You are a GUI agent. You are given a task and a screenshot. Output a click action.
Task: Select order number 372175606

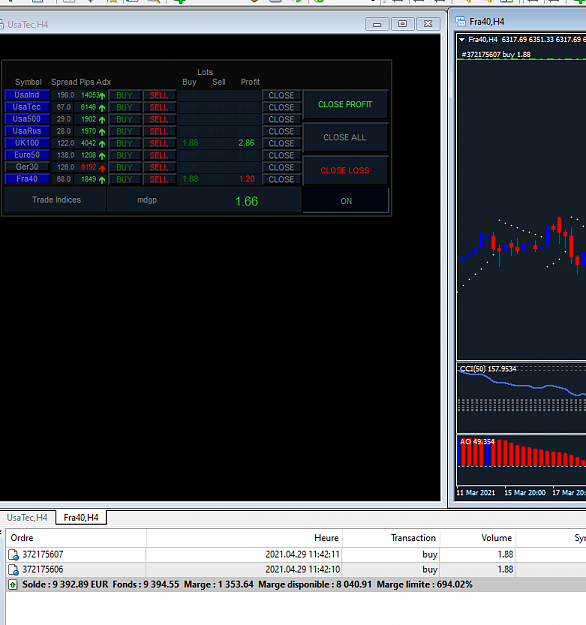(43, 570)
